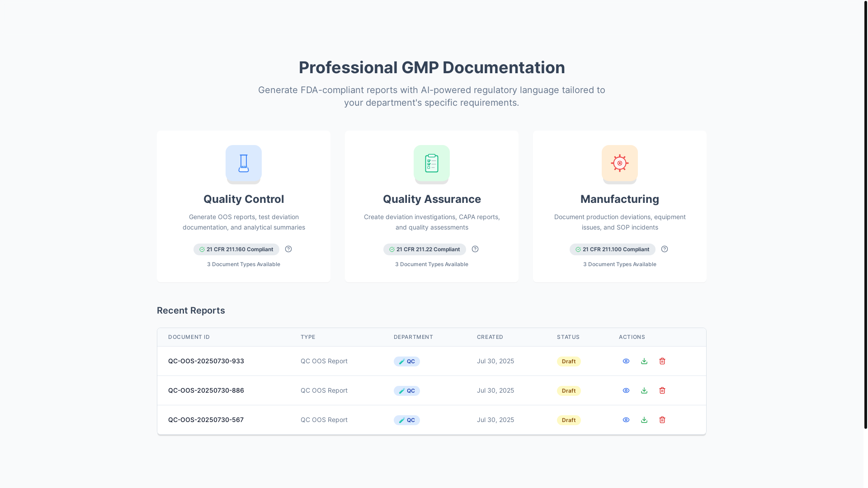The height and width of the screenshot is (488, 868).
Task: Open the Quality Control beaker icon
Action: click(244, 163)
